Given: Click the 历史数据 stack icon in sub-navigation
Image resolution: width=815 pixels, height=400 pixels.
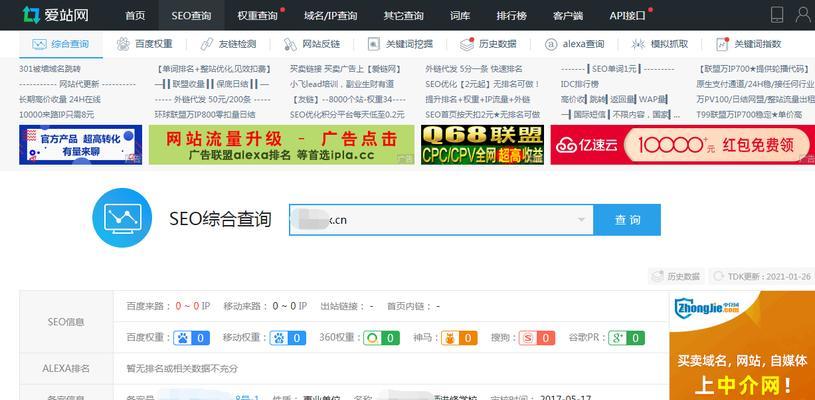Looking at the screenshot, I should tap(467, 44).
